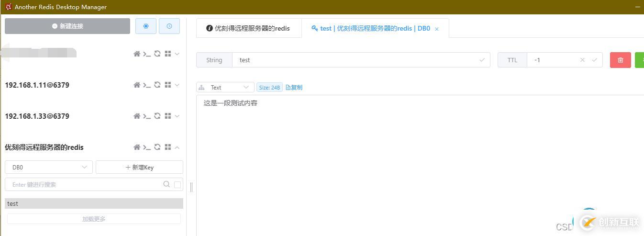
Task: Click the 新增Key button
Action: [139, 167]
